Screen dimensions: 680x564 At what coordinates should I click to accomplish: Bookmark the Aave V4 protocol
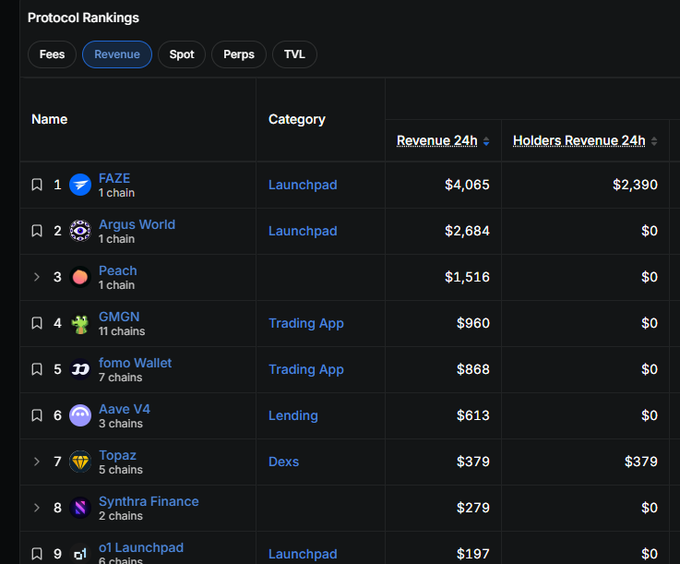(x=37, y=415)
